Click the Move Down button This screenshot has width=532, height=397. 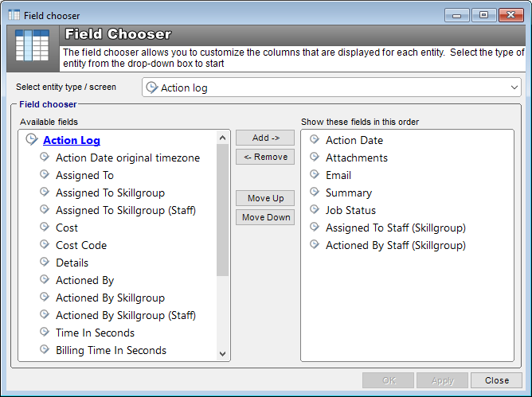(x=265, y=217)
